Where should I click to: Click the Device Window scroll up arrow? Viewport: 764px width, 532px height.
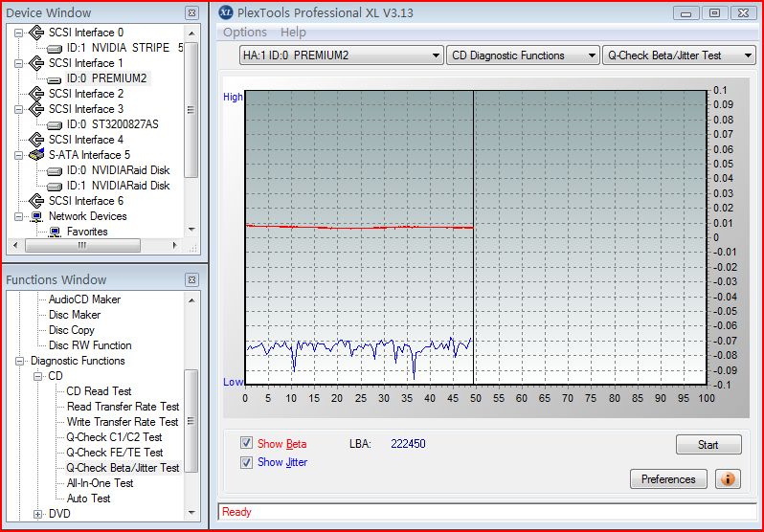191,33
